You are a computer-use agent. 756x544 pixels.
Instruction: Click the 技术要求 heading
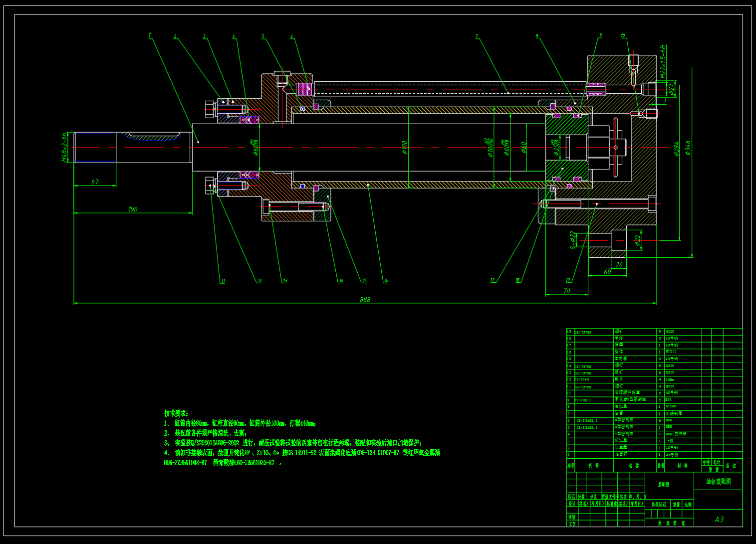[177, 413]
